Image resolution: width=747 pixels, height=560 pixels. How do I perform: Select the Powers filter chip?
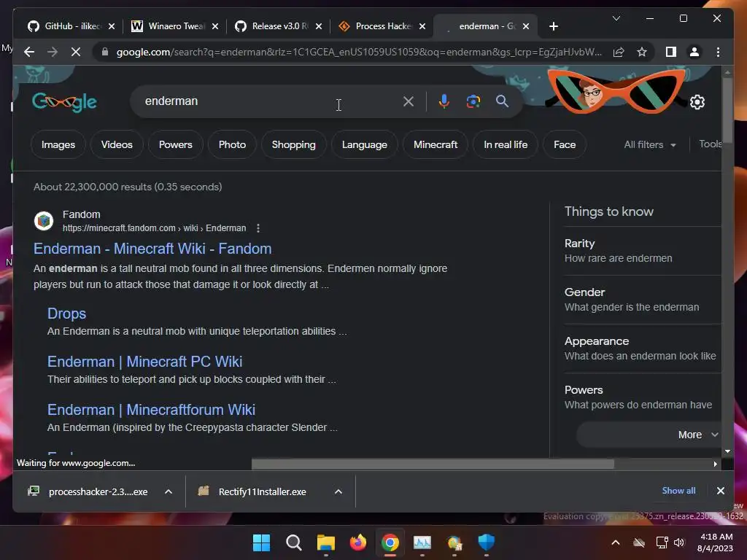[x=175, y=145]
